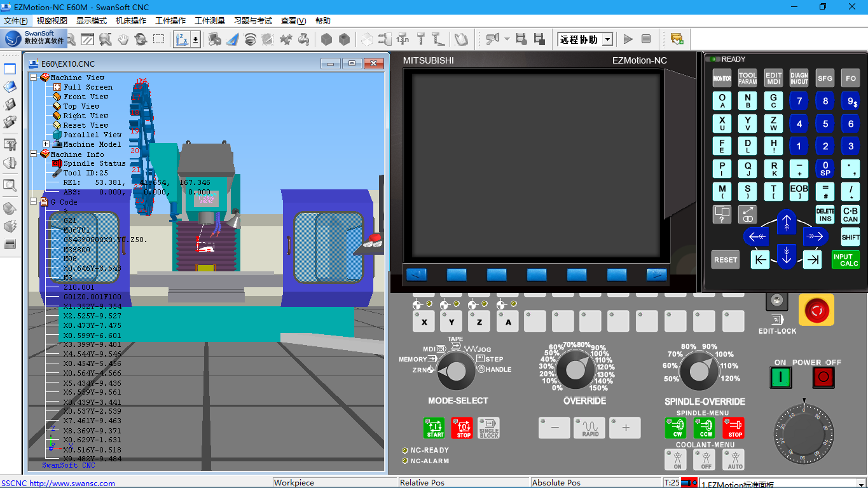Open the 工件测量 menu
Viewport: 868px width, 488px height.
[x=210, y=21]
